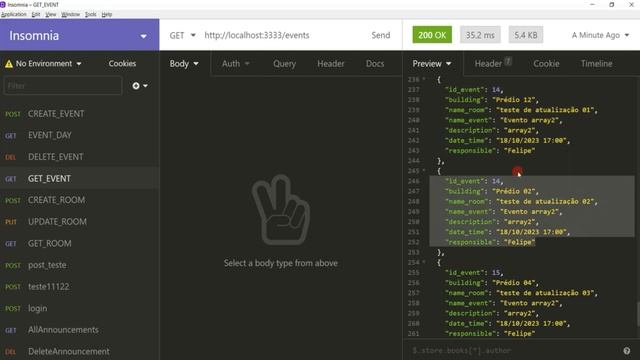Switch to the response Header tab
This screenshot has width=640, height=360.
(x=493, y=63)
